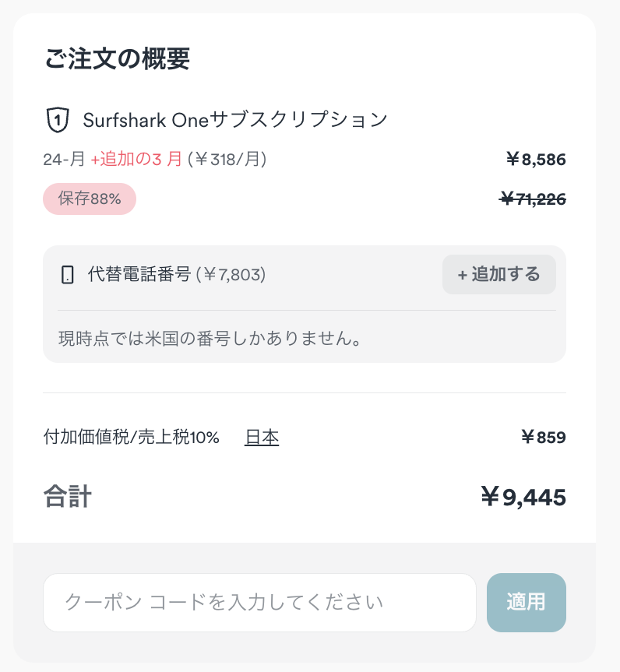Focus the coupon code input field
The height and width of the screenshot is (672, 620).
(259, 603)
